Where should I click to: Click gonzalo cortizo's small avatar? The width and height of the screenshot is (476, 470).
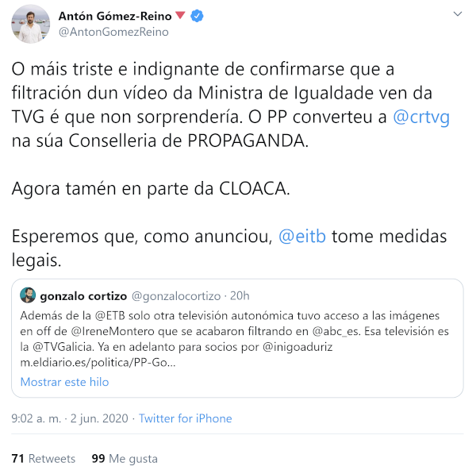[x=28, y=295]
